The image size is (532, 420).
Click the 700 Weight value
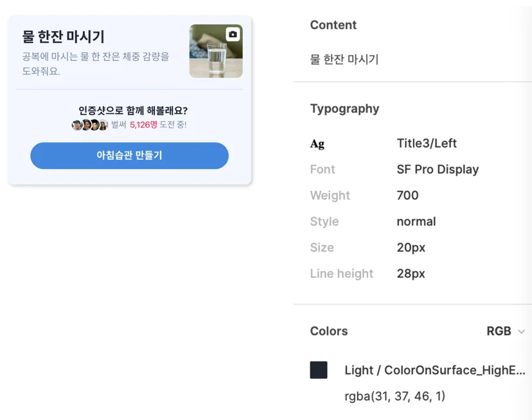coord(407,196)
